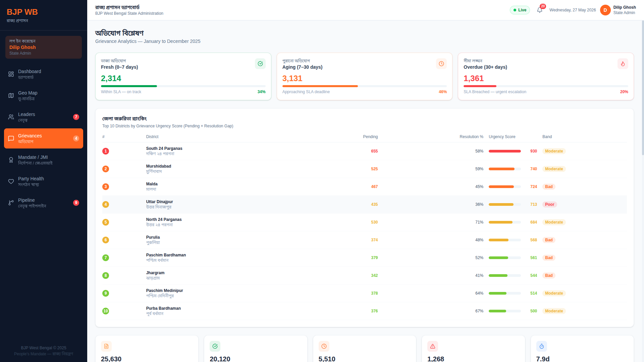Viewport: 644px width, 362px height.
Task: Click the Aging grievances clock icon
Action: tap(441, 64)
